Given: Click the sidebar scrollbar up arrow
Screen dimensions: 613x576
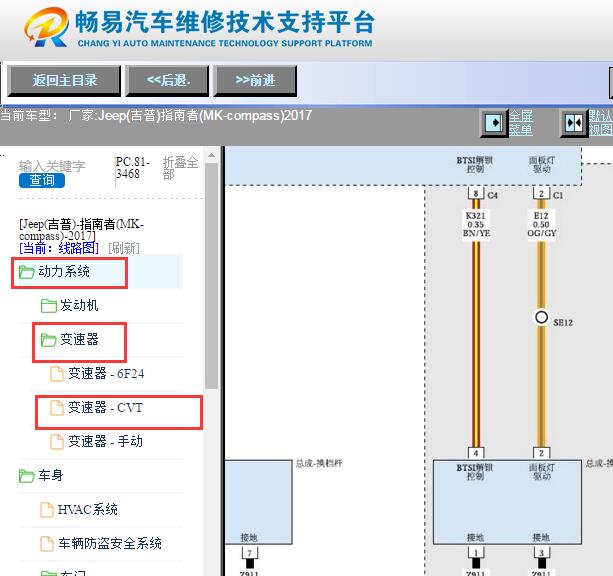Looking at the screenshot, I should tap(212, 155).
